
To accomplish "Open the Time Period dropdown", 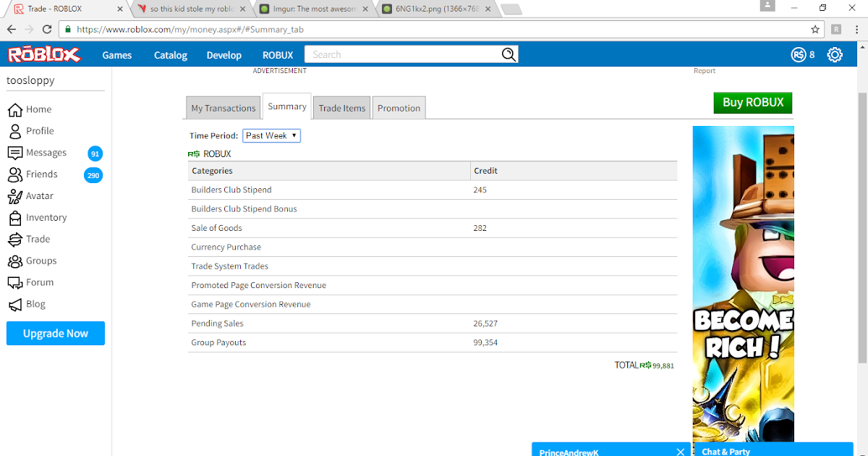I will (x=271, y=135).
